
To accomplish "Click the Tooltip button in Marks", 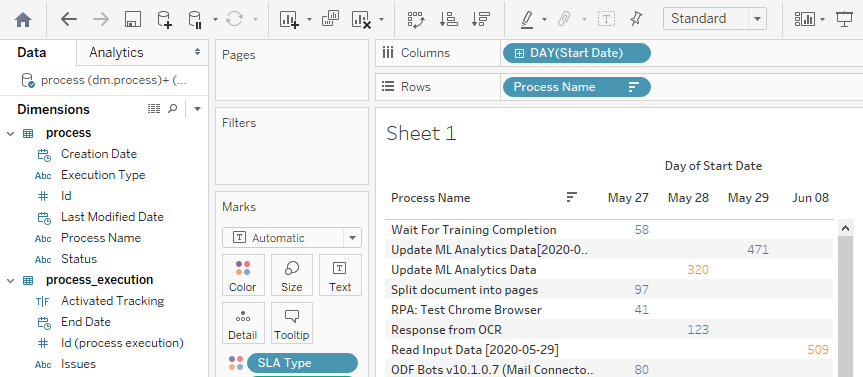I will [291, 324].
